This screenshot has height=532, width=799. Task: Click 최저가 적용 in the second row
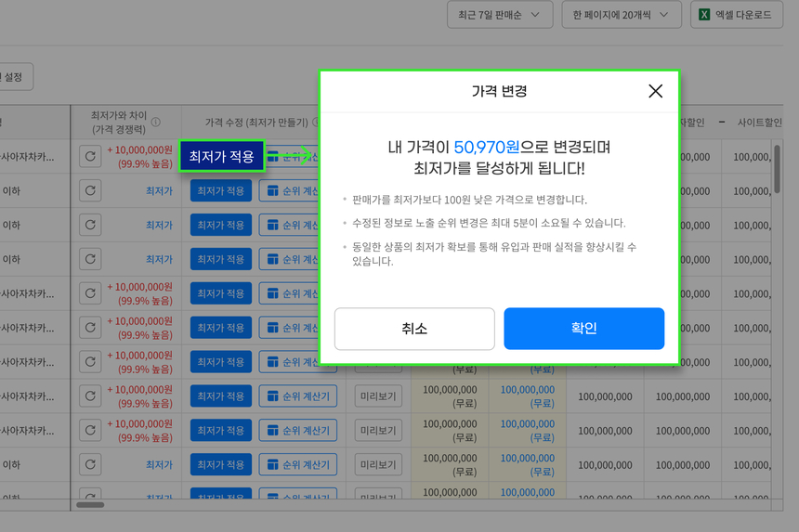[x=221, y=191]
